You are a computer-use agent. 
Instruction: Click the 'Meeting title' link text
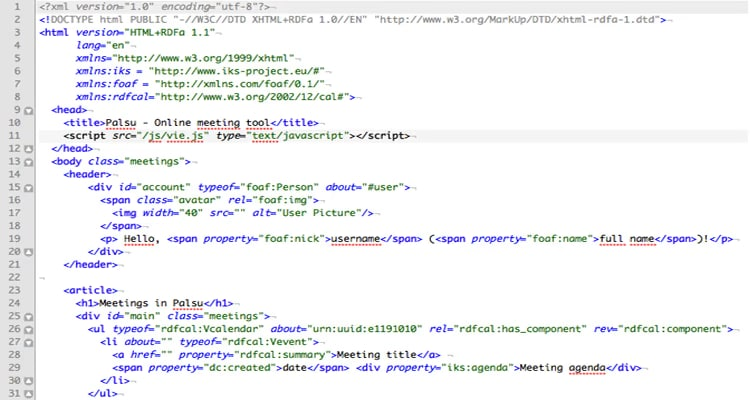(376, 355)
